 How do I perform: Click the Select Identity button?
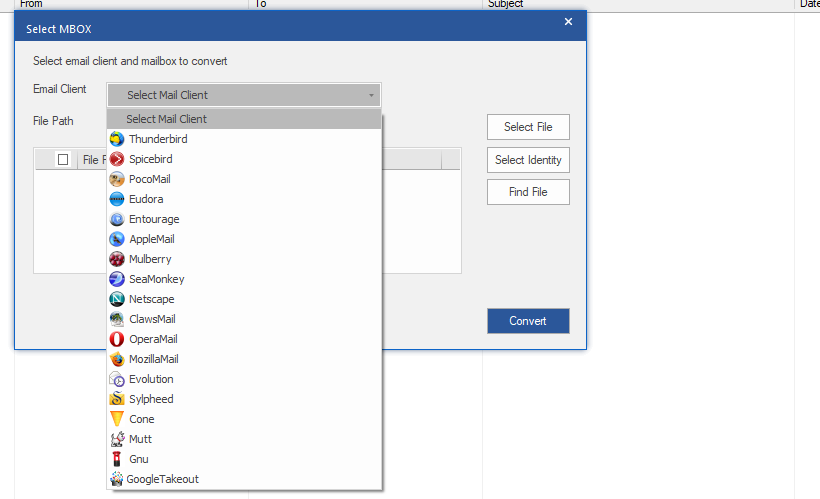tap(528, 160)
